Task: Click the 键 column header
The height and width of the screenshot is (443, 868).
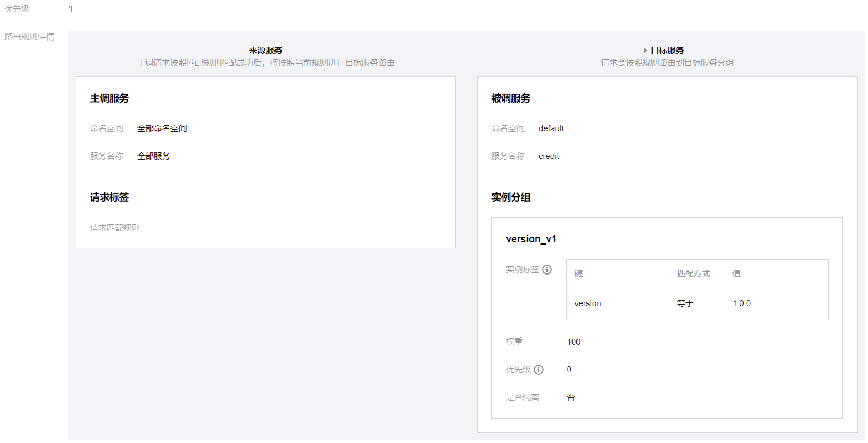Action: pos(579,273)
